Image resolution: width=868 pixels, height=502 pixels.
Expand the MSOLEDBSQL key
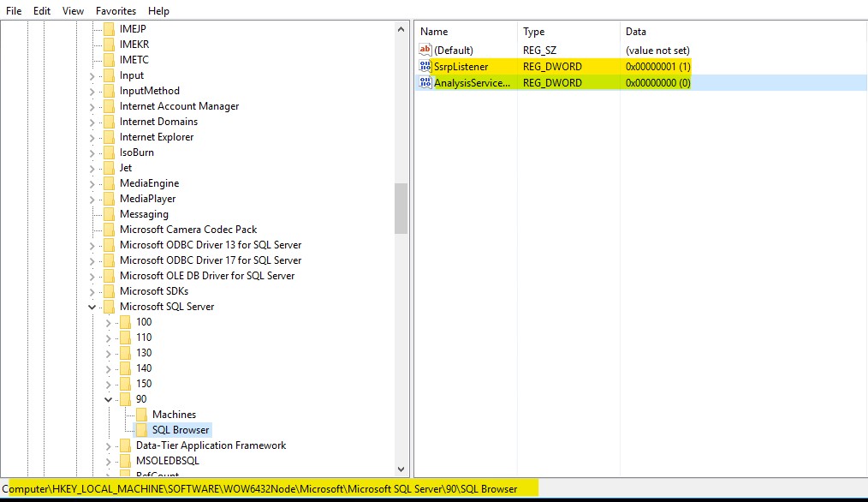pyautogui.click(x=109, y=462)
